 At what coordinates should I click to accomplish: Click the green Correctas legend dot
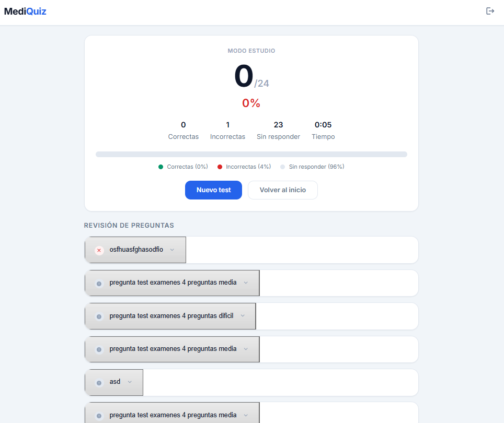161,167
